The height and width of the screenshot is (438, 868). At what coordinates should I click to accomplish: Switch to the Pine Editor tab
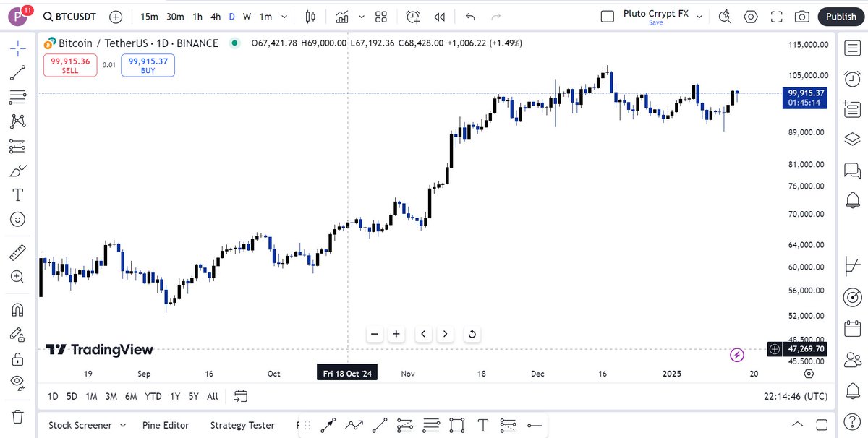tap(166, 425)
